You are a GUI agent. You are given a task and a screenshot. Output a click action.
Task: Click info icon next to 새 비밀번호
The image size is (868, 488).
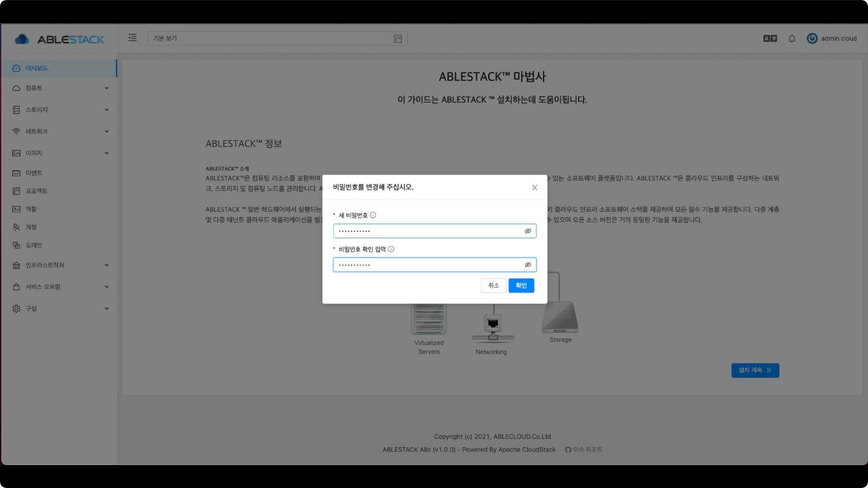373,215
